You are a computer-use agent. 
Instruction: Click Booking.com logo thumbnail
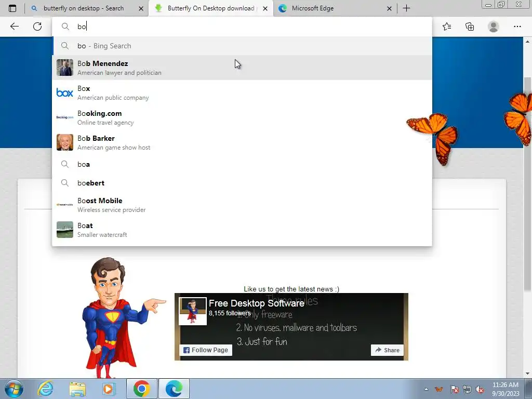tap(65, 117)
